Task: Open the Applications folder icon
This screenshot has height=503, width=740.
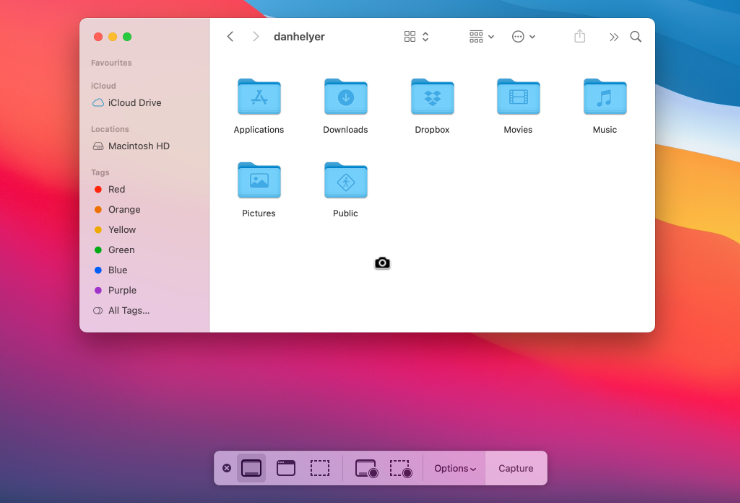Action: point(259,97)
